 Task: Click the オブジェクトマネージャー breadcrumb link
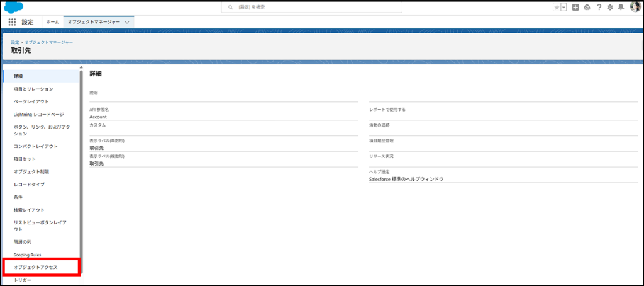(x=49, y=42)
